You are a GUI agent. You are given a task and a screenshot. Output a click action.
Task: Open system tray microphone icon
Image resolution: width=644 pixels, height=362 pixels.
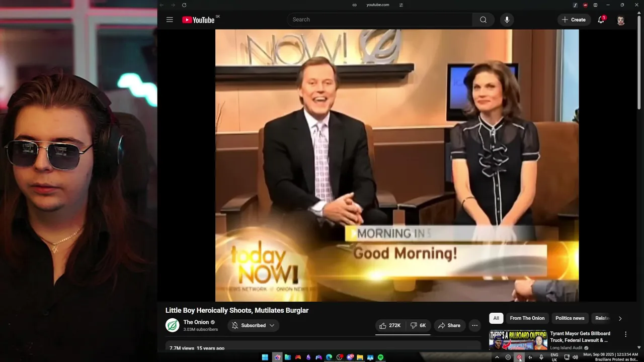pos(541,357)
